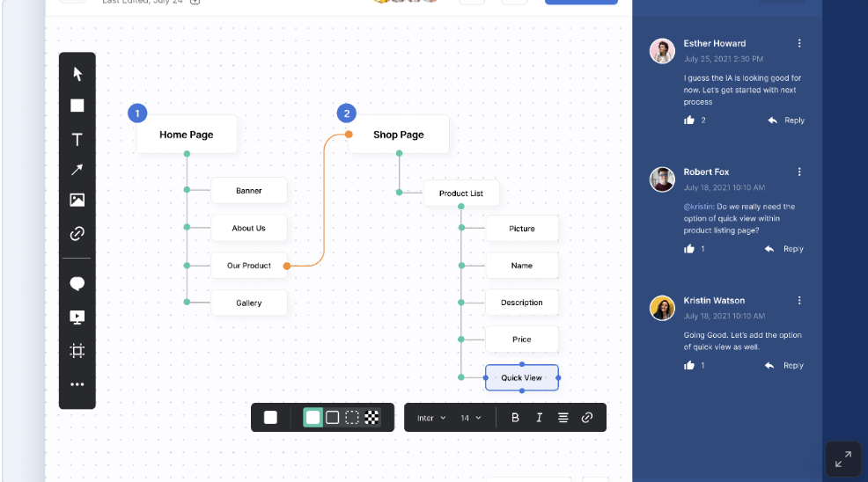The image size is (868, 482).
Task: Click the white fill color swatch
Action: [270, 417]
